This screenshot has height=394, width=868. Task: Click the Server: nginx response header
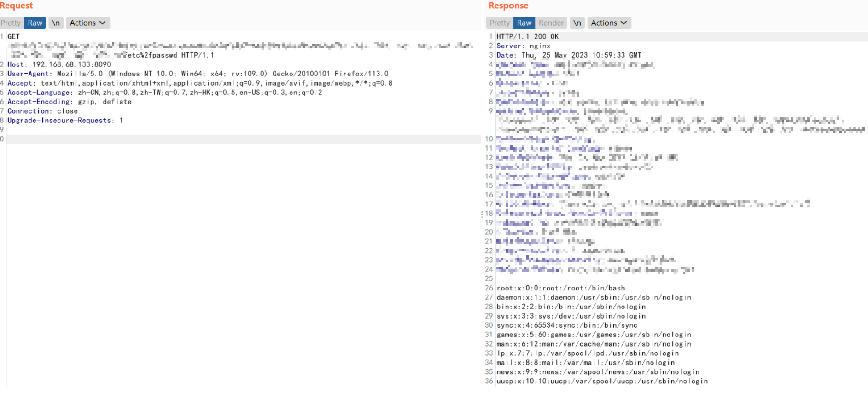point(523,46)
